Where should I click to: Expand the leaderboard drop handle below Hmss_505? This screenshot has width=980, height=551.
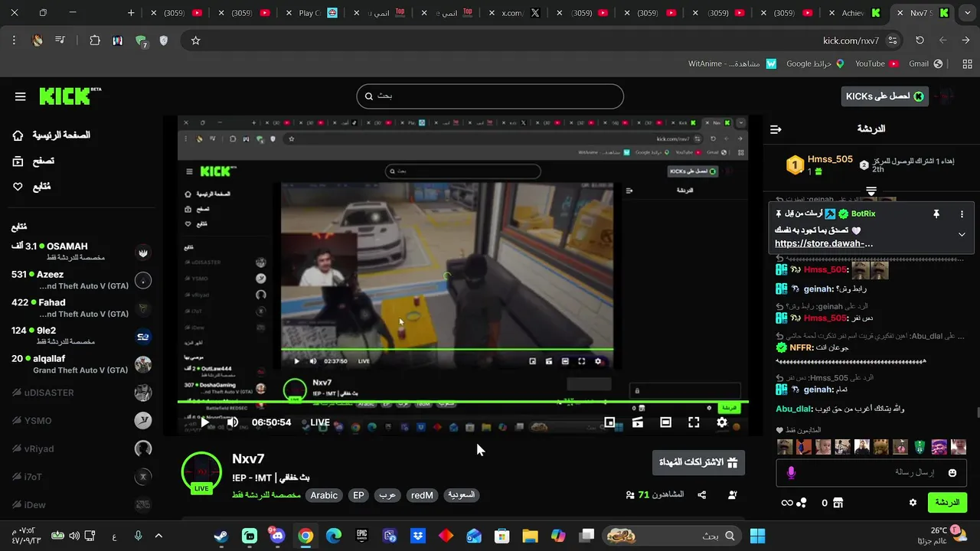point(871,191)
